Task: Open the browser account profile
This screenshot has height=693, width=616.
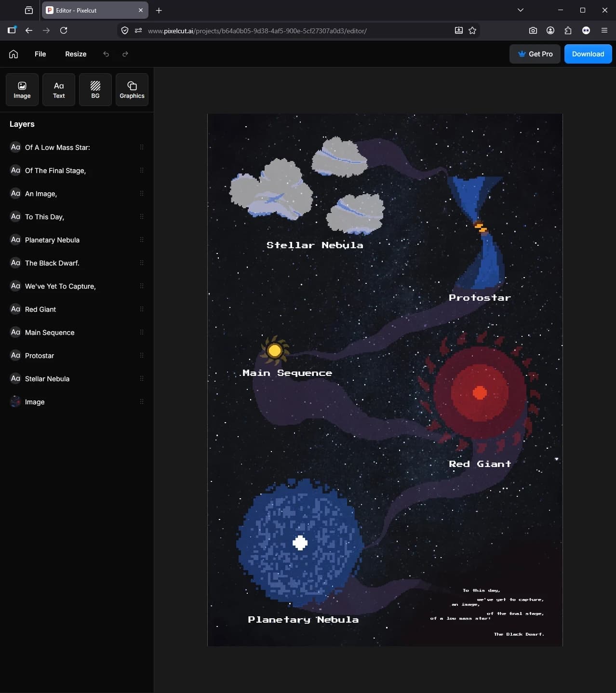Action: [550, 30]
